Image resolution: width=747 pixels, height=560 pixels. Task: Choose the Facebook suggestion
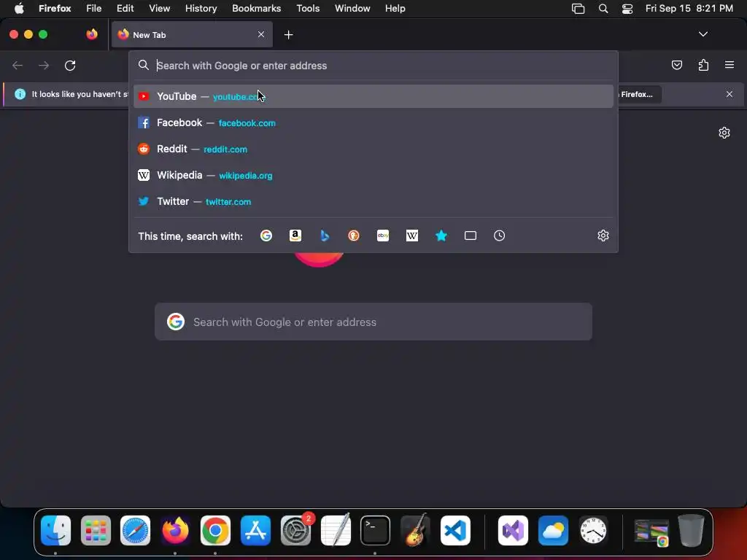(x=373, y=122)
